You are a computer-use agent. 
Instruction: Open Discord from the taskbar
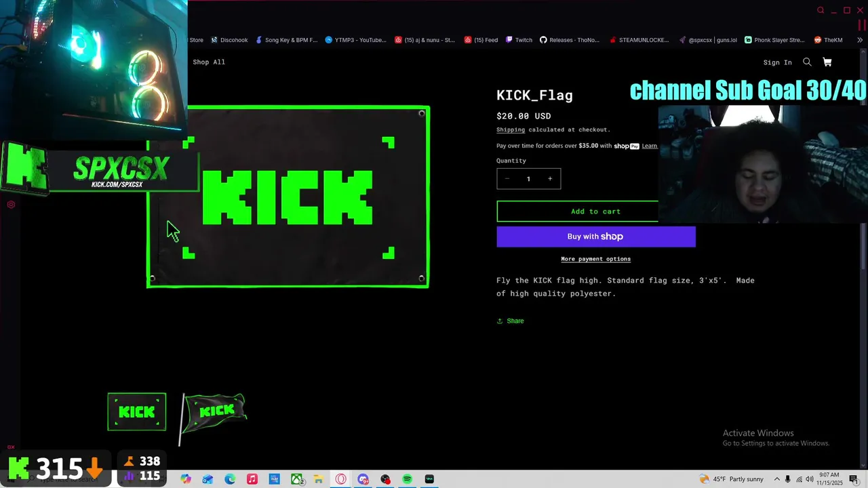pyautogui.click(x=363, y=479)
